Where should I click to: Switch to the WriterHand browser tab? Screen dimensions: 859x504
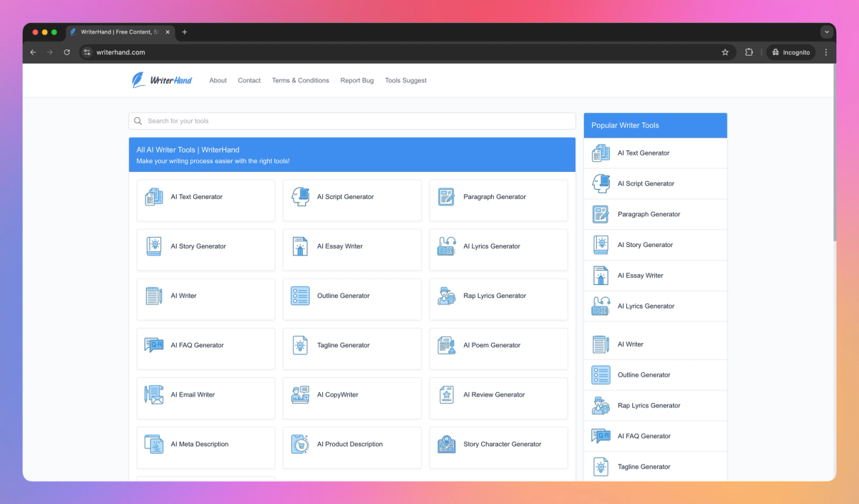pyautogui.click(x=120, y=32)
